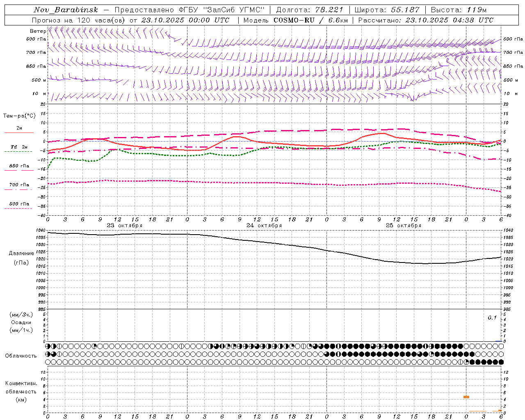525x420 pixels.
Task: Select the text Предоставлено ФГБУ "ЗапСиб УГМС"
Action: tap(189, 10)
